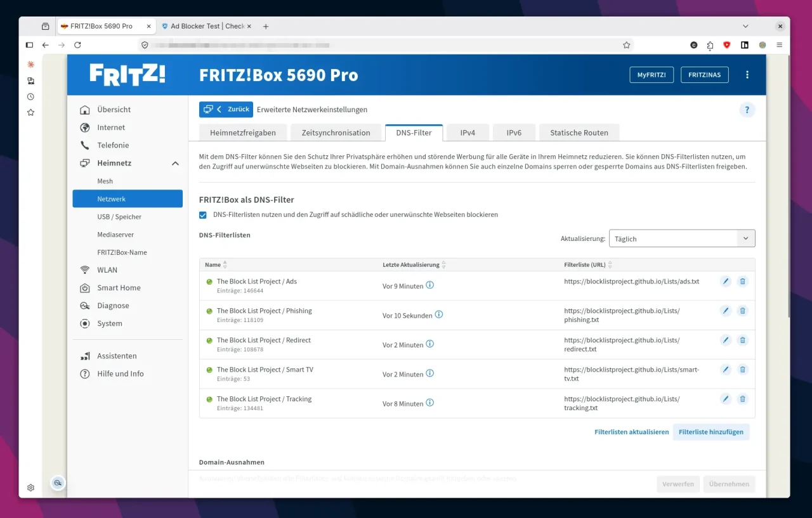Click the FRITZ! logo
The width and height of the screenshot is (812, 518).
pyautogui.click(x=128, y=75)
